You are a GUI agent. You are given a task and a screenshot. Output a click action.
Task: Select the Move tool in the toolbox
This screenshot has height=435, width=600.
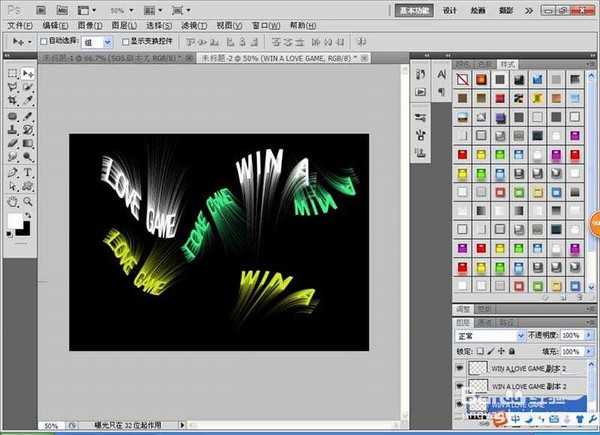pyautogui.click(x=29, y=73)
